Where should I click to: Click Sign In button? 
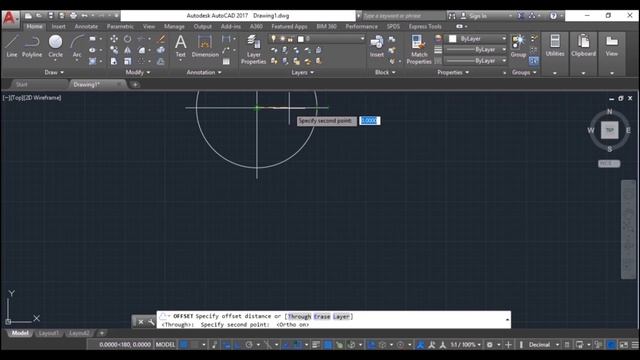pyautogui.click(x=477, y=16)
